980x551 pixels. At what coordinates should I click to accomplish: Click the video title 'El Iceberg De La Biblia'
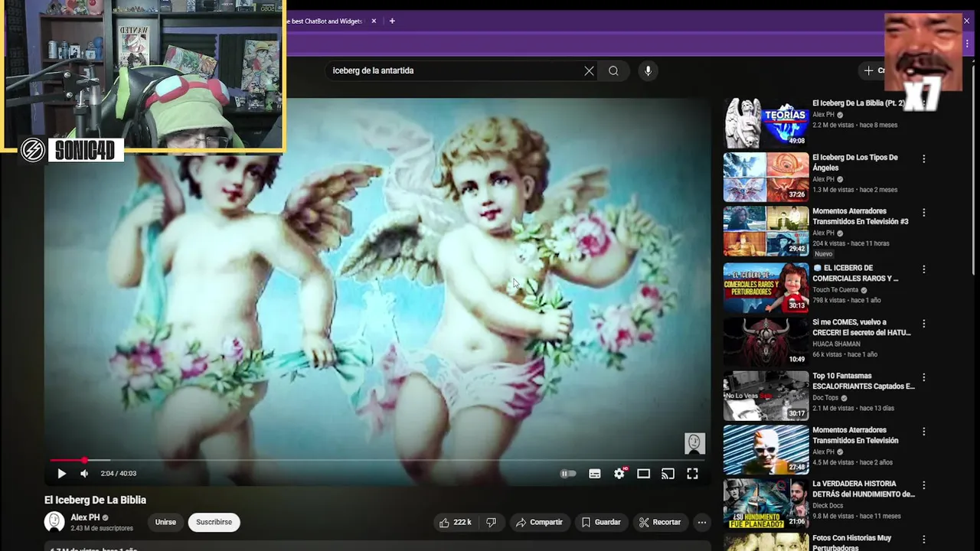(x=95, y=500)
